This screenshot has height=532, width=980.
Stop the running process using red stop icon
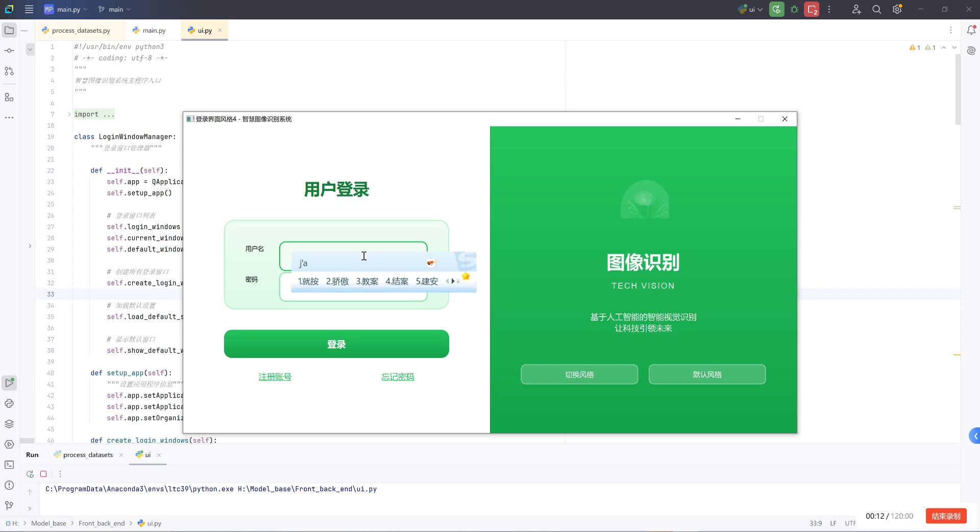44,474
